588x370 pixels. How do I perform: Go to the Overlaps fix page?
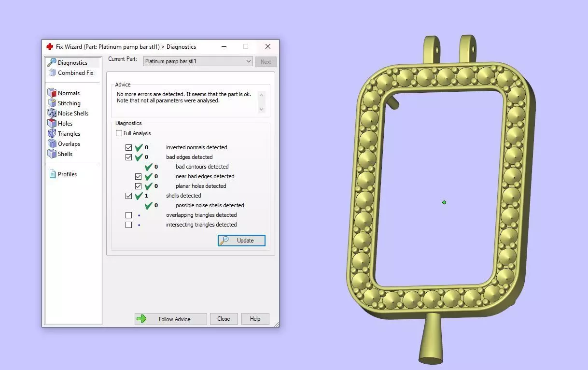64,143
